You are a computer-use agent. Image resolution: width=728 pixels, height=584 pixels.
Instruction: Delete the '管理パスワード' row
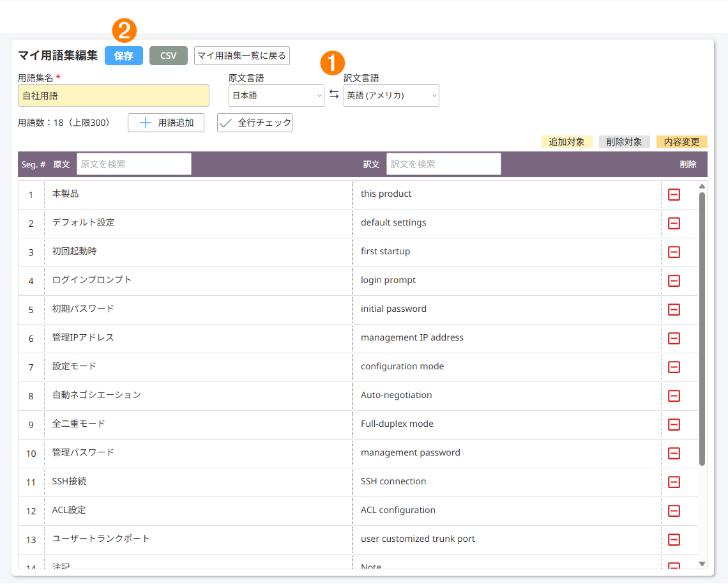(674, 454)
